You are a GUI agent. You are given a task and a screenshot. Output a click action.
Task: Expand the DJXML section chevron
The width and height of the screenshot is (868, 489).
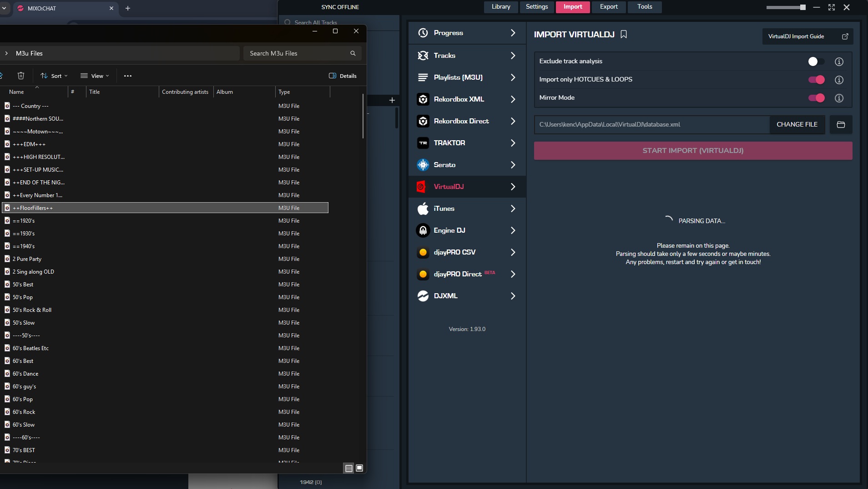(513, 296)
